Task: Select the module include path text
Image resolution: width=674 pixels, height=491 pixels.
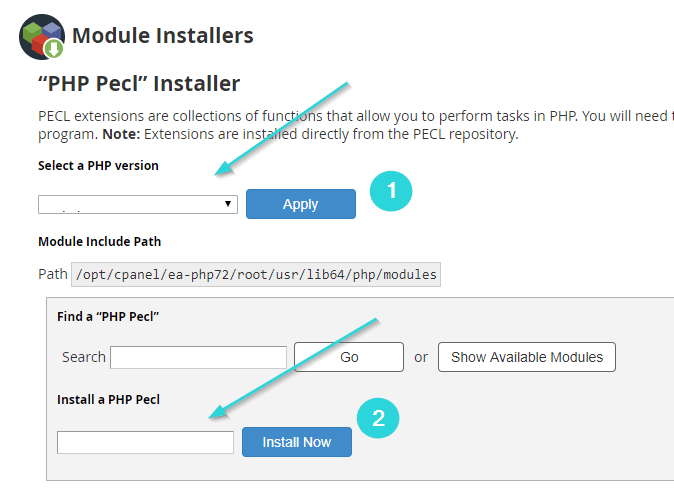Action: tap(256, 274)
